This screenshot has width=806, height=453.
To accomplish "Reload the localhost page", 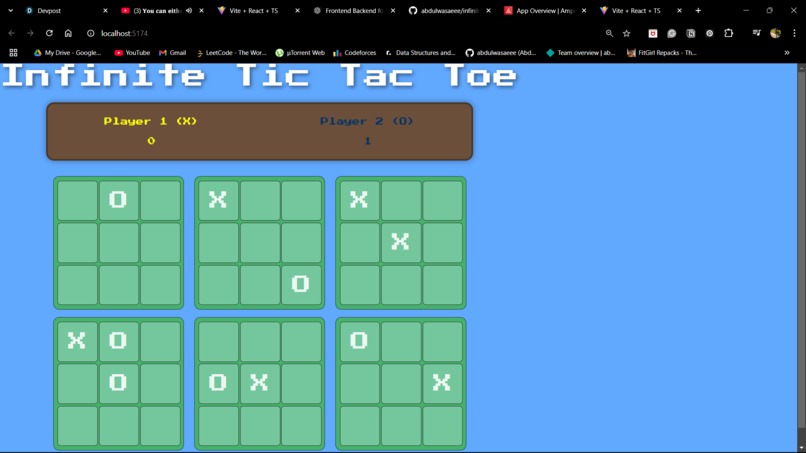I will pos(49,33).
